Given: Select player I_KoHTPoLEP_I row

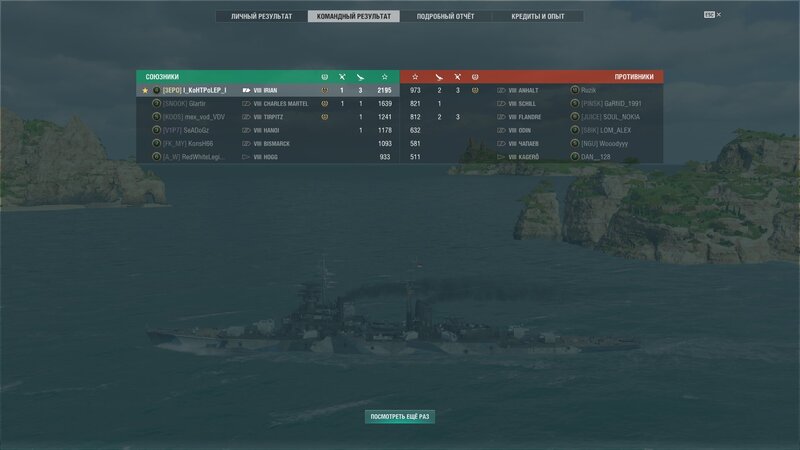Looking at the screenshot, I should click(268, 90).
